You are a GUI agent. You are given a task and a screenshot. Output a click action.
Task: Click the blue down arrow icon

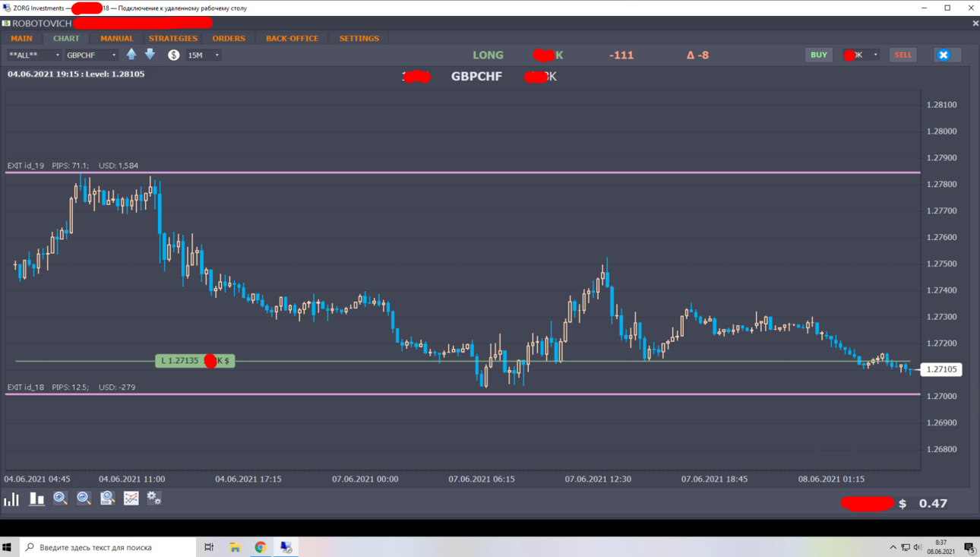(150, 55)
